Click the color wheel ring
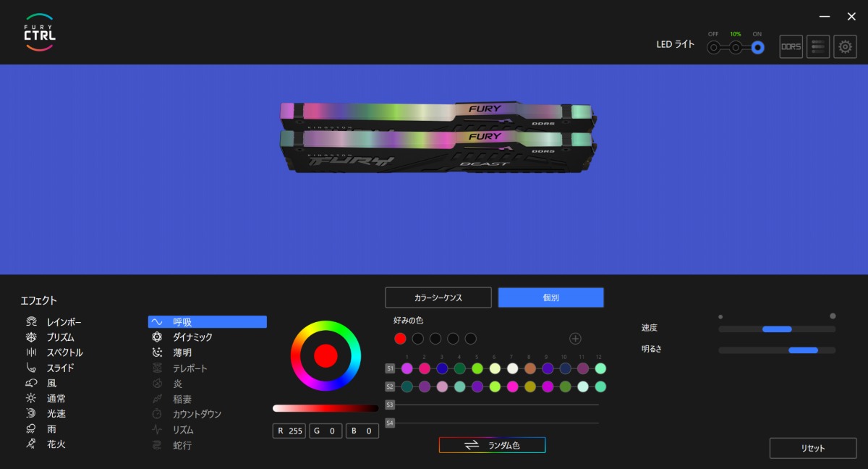868x469 pixels. point(325,326)
